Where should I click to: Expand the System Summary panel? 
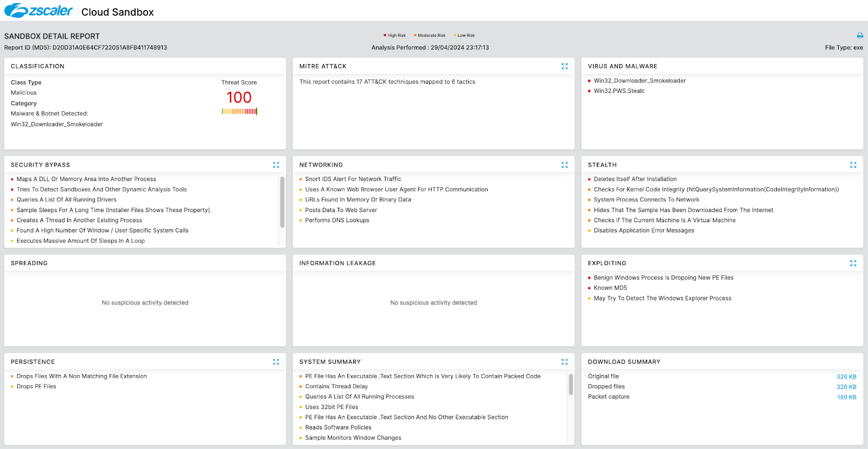click(x=564, y=362)
